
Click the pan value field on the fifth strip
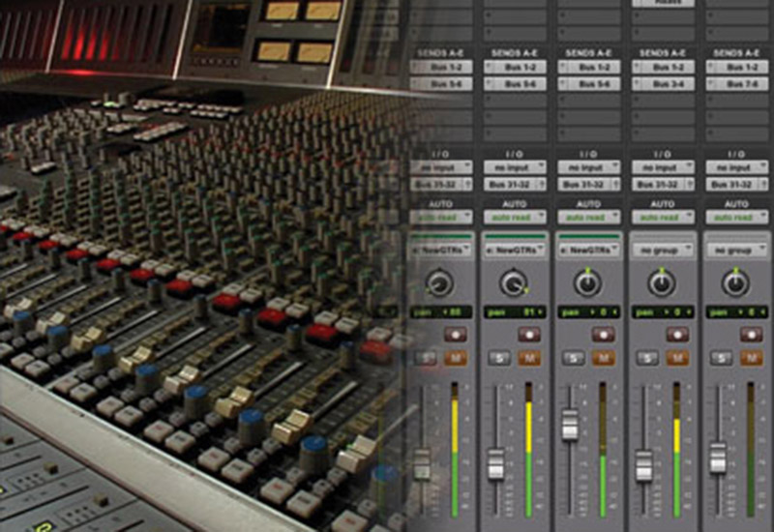click(x=737, y=311)
